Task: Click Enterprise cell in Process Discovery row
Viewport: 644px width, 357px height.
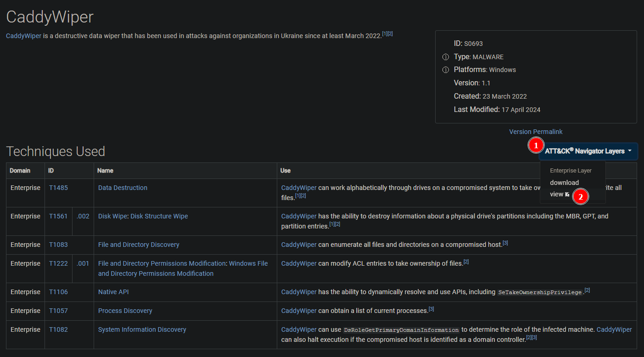Action: pyautogui.click(x=25, y=311)
